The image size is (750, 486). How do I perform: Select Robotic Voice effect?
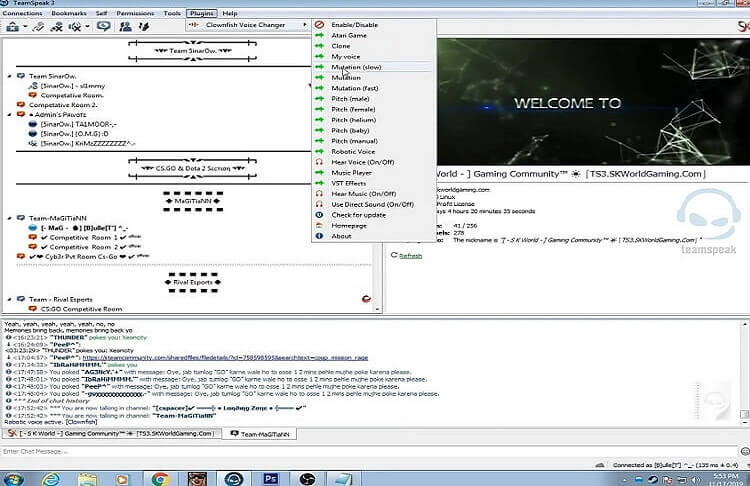tap(373, 151)
